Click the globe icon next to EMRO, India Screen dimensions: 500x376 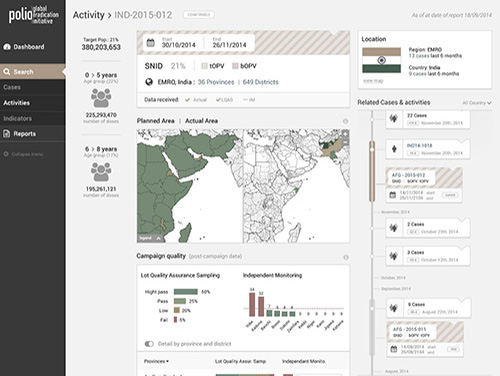pyautogui.click(x=149, y=82)
